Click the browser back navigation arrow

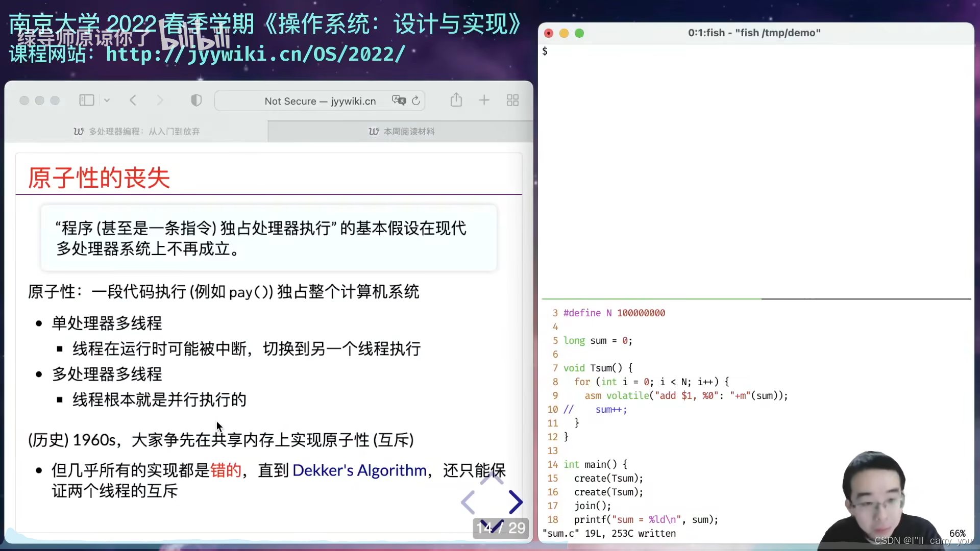click(133, 100)
